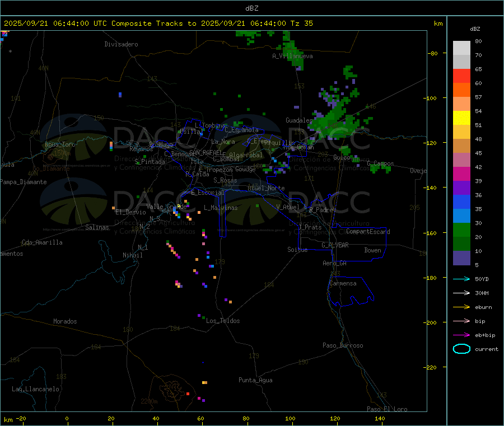This screenshot has height=426, width=504.
Task: Click the Bowen map label
Action: 372,250
